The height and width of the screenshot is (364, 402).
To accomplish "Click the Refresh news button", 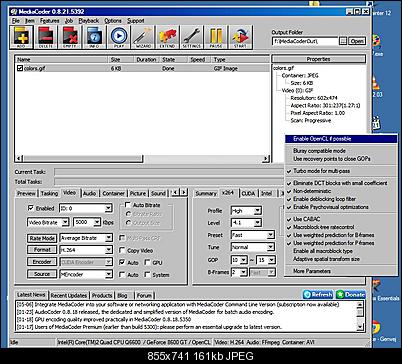I will (x=318, y=295).
